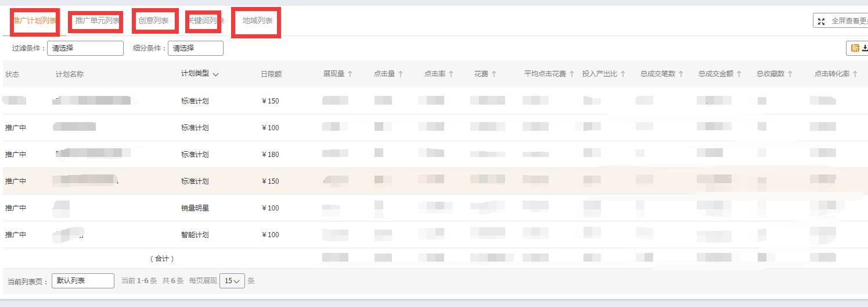This screenshot has height=307, width=868.
Task: Click ¥100 in the 智能计划 row
Action: coord(271,235)
